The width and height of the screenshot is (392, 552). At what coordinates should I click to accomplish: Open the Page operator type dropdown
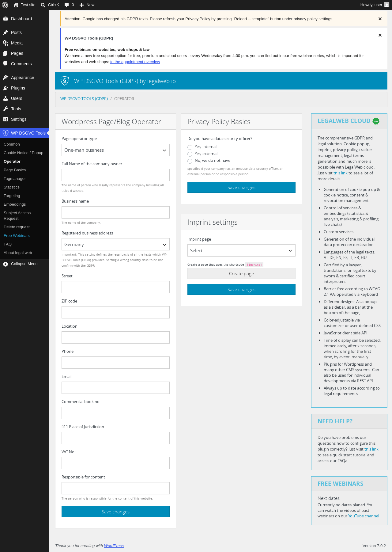tap(115, 150)
